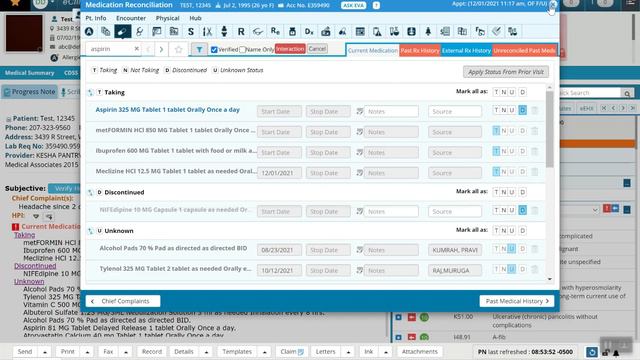Screen dimensions: 640x360
Task: Collapse the Taking section
Action: coord(91,93)
